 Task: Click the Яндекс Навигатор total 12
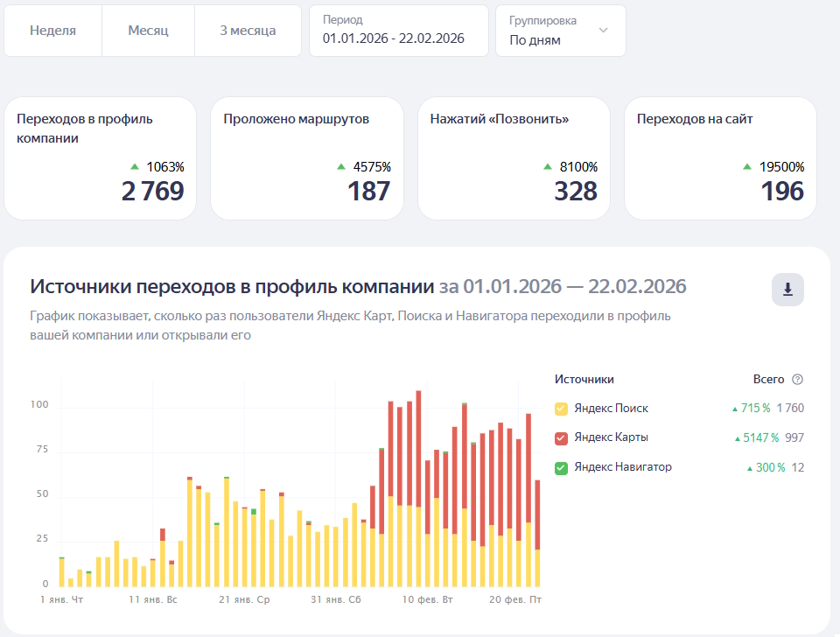point(798,467)
